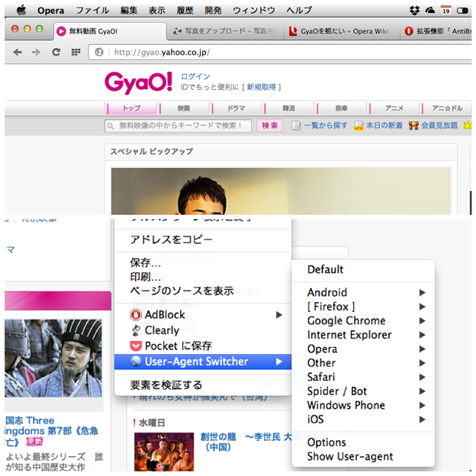Click the list icon beside 一覧から探す
476x476 pixels.
point(296,125)
